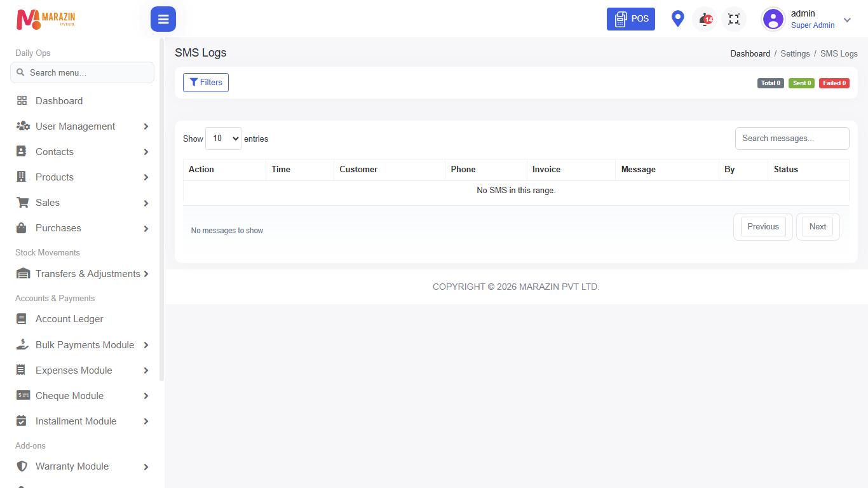Open the show entries count dropdown
The height and width of the screenshot is (488, 868).
(223, 139)
